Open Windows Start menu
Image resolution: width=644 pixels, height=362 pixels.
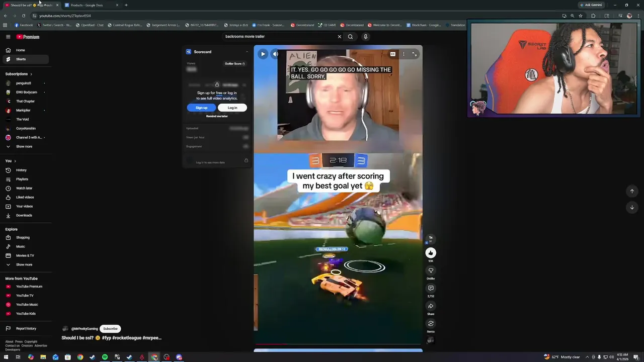click(6, 357)
